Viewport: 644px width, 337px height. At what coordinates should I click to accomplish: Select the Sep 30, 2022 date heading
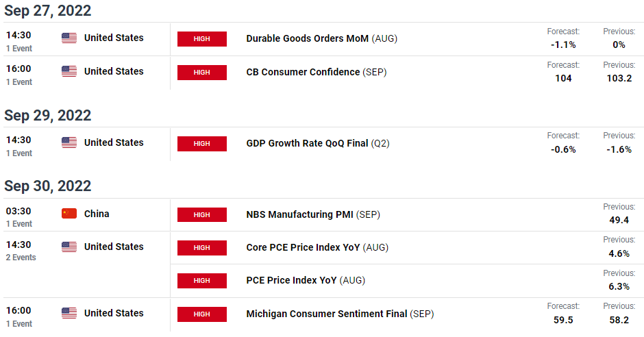[x=48, y=186]
